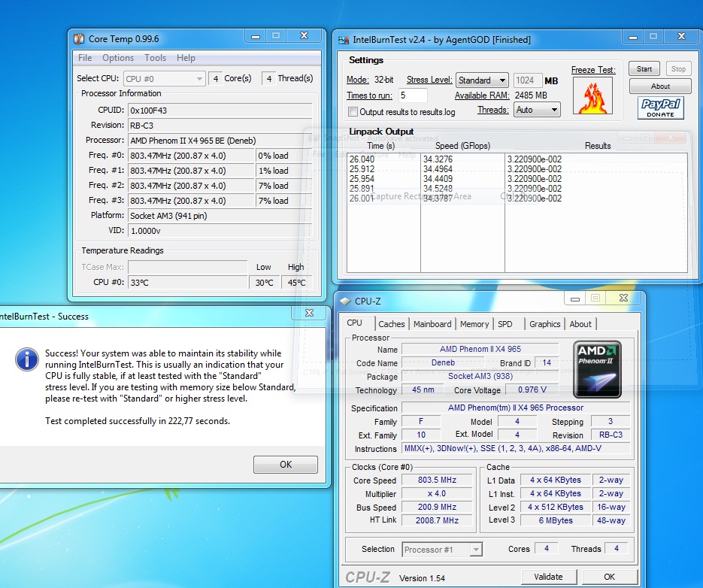
Task: Click the Core Speed value 803.5 MHz
Action: tap(437, 480)
